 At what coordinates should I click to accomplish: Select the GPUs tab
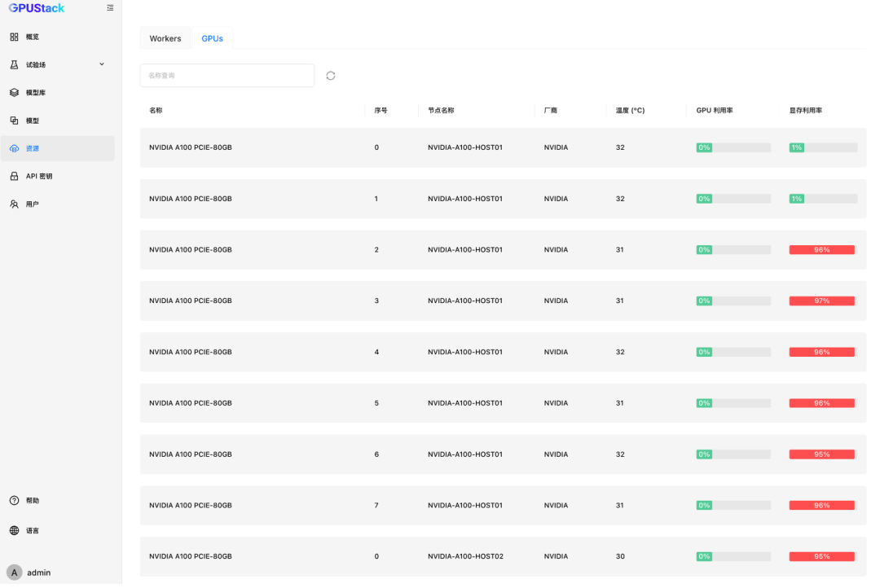[212, 38]
